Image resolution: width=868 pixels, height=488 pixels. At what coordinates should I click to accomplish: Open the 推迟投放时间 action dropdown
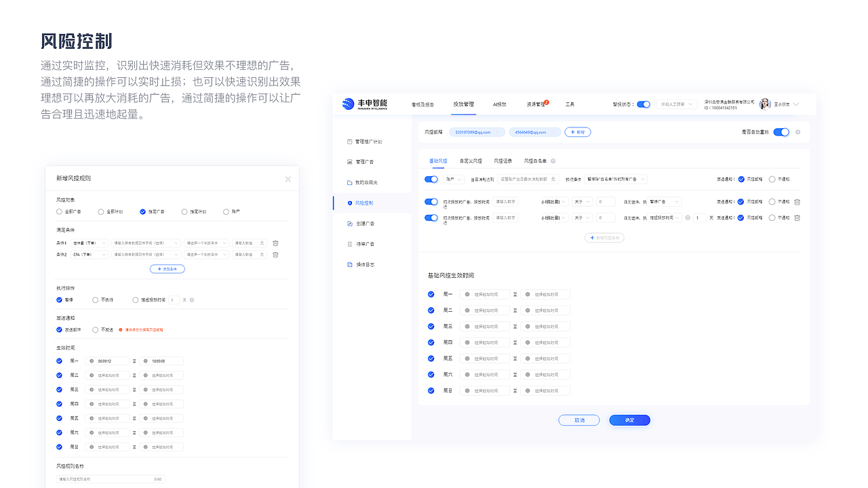[x=665, y=218]
